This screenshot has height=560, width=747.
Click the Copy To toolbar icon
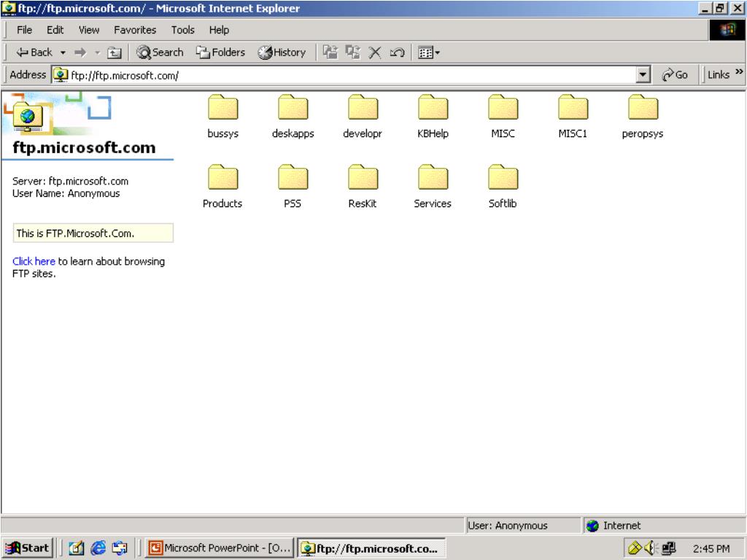[353, 52]
